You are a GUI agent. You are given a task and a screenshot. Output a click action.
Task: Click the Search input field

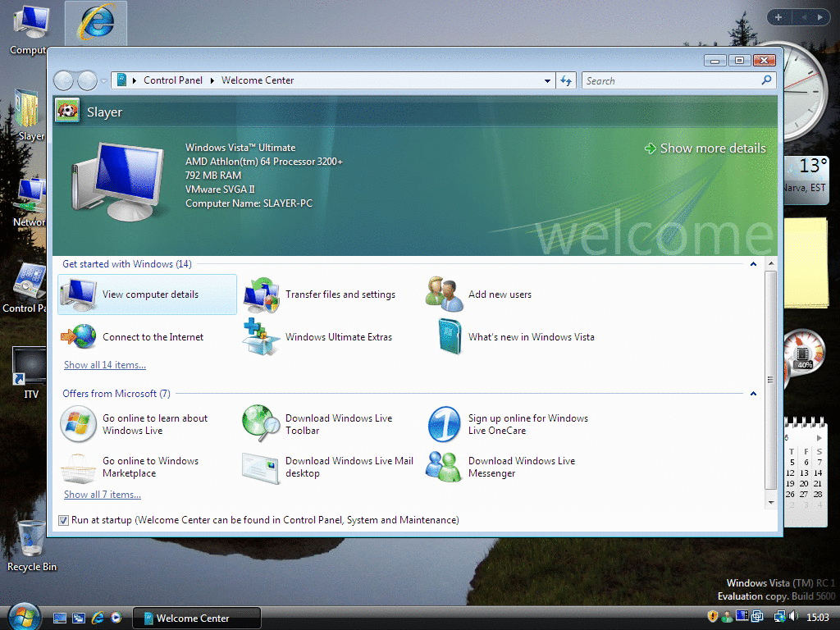[x=671, y=80]
